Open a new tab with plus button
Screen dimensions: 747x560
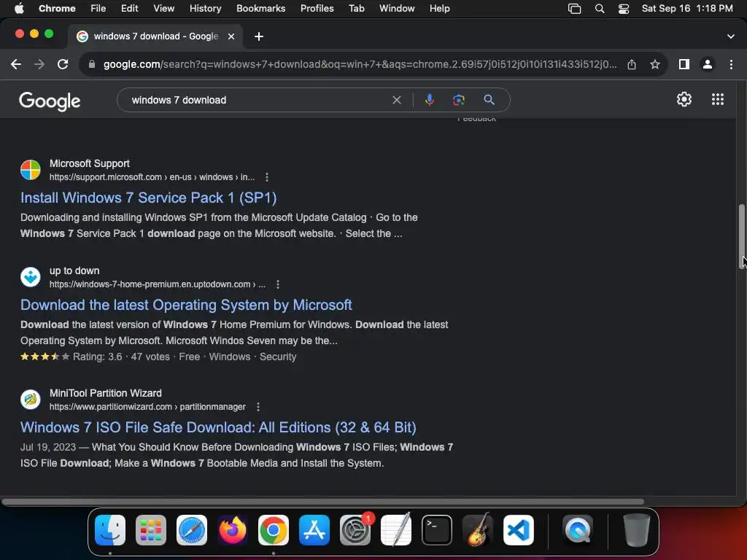point(259,36)
